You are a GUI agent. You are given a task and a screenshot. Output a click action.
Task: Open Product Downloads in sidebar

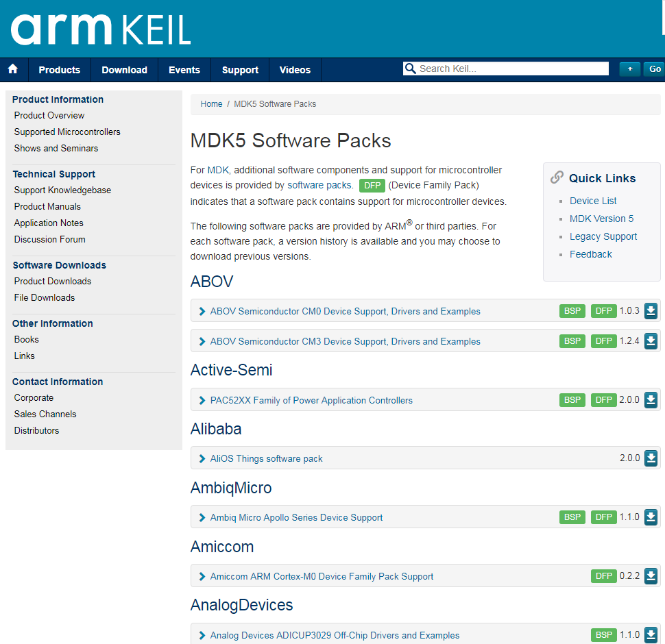coord(53,282)
